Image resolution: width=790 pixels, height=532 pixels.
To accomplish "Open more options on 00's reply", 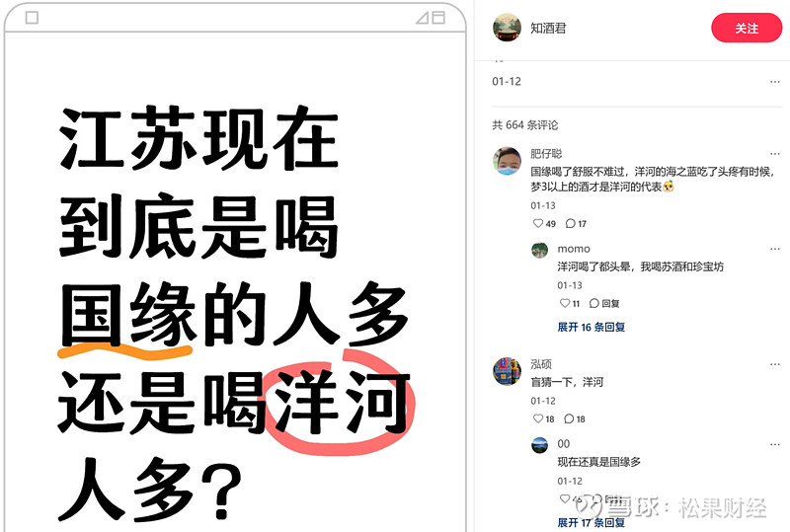I will click(x=775, y=444).
